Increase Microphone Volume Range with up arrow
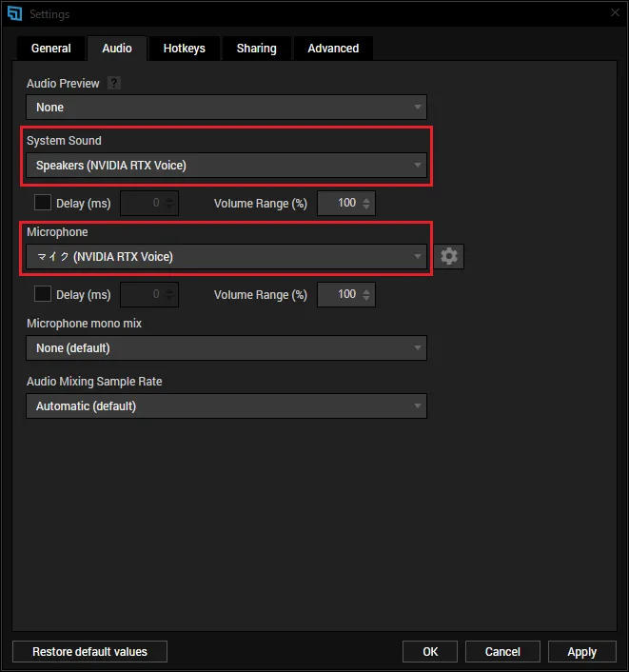Screen dimensions: 629x672 click(366, 291)
